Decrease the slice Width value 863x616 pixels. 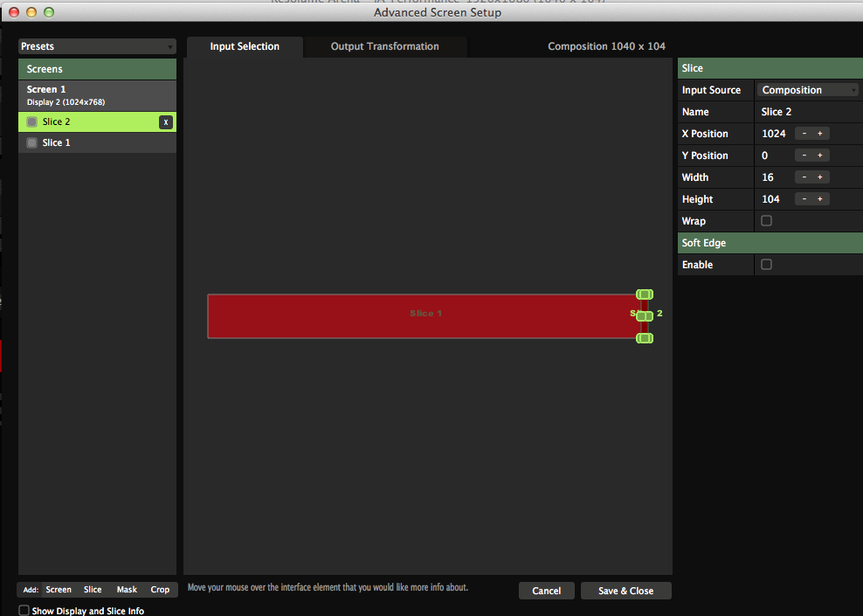pos(804,177)
